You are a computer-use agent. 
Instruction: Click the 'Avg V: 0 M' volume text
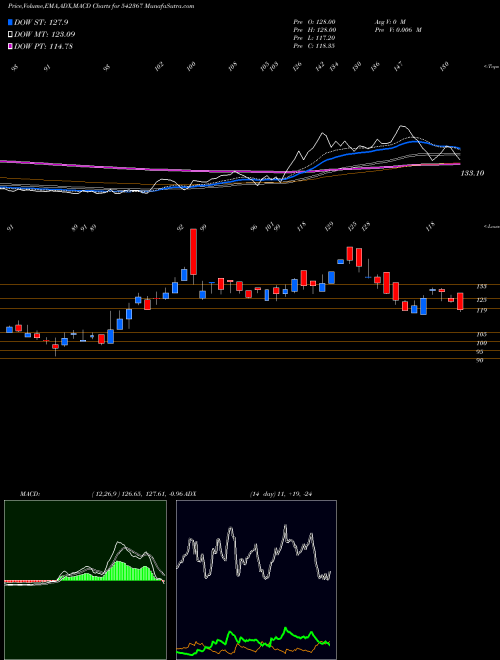coord(389,21)
